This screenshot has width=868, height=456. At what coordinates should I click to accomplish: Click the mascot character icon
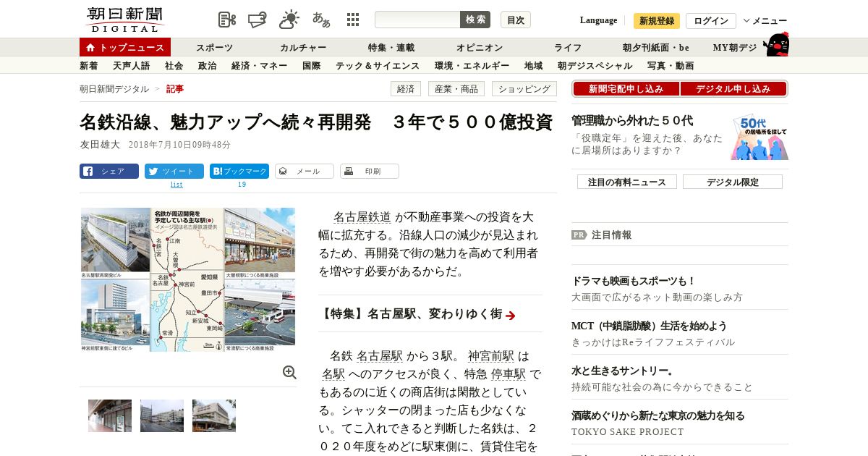776,45
